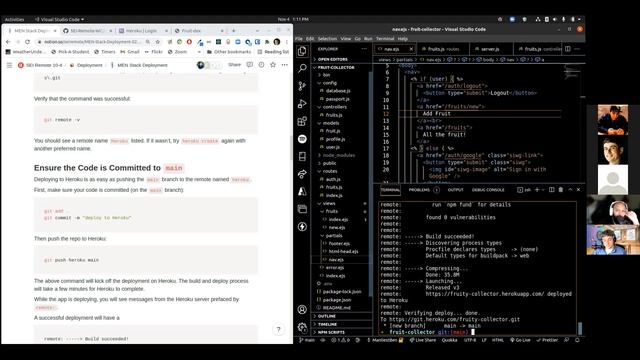Open Run and Debug view in VS Code
This screenshot has width=640, height=360.
pyautogui.click(x=302, y=104)
